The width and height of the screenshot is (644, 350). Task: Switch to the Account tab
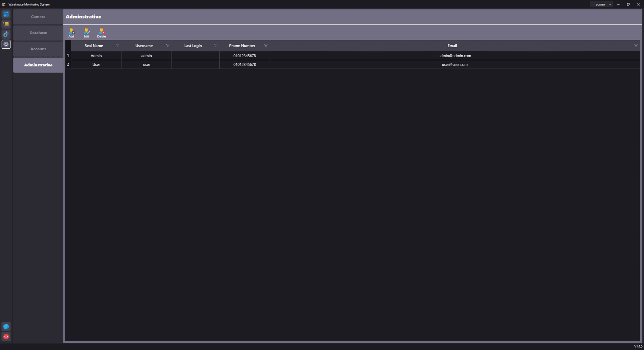[x=38, y=49]
